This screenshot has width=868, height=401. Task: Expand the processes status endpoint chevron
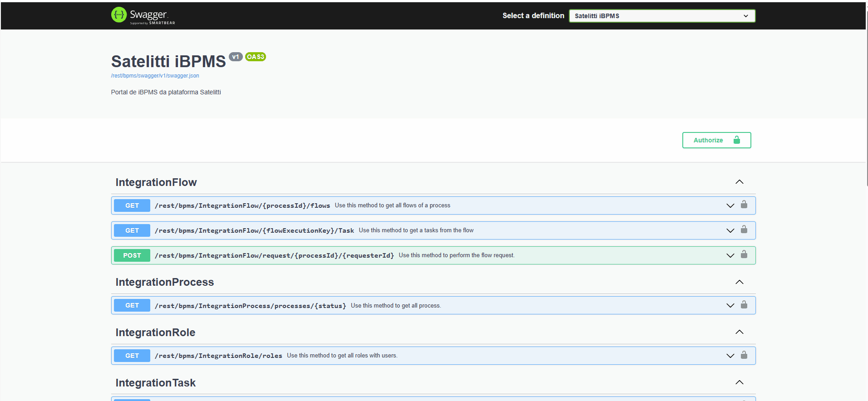point(730,305)
